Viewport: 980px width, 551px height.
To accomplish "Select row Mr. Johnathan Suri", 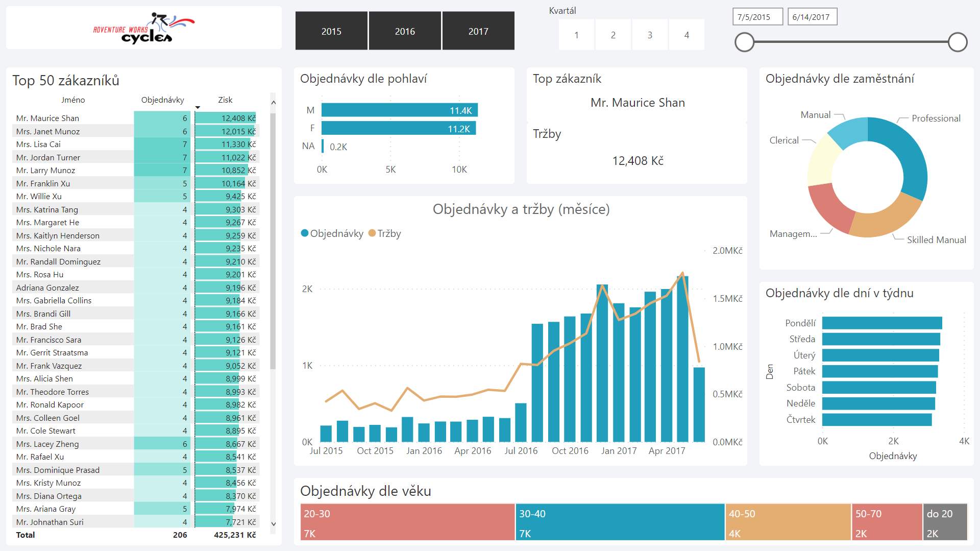I will click(x=136, y=522).
